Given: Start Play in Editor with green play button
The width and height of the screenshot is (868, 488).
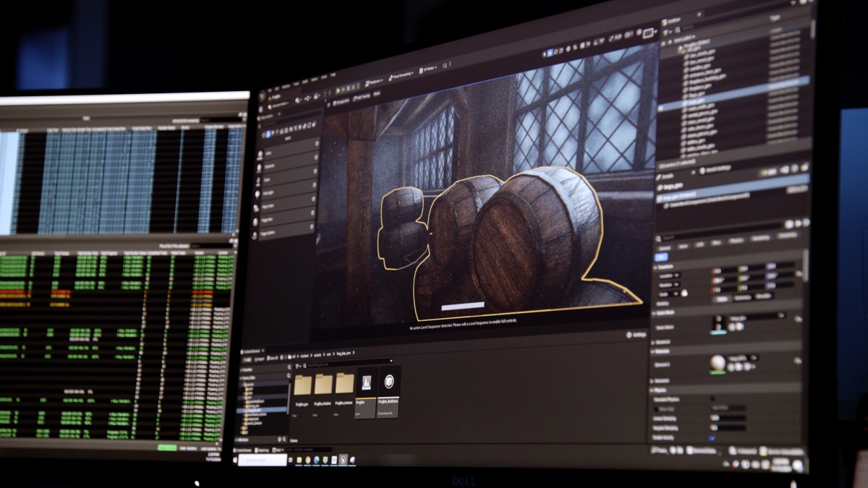Looking at the screenshot, I should tap(338, 90).
